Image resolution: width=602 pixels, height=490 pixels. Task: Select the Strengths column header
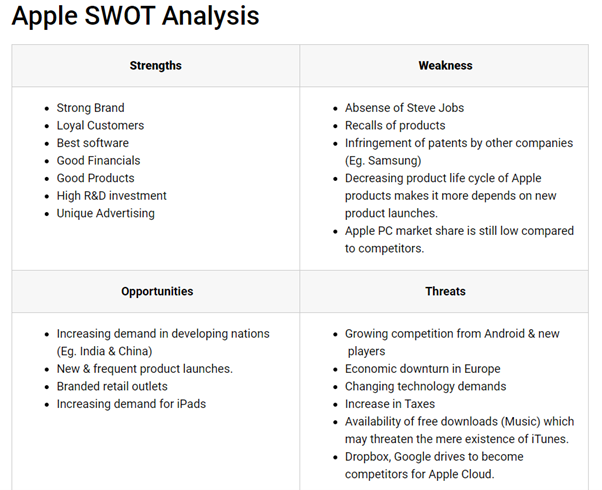[x=155, y=66]
